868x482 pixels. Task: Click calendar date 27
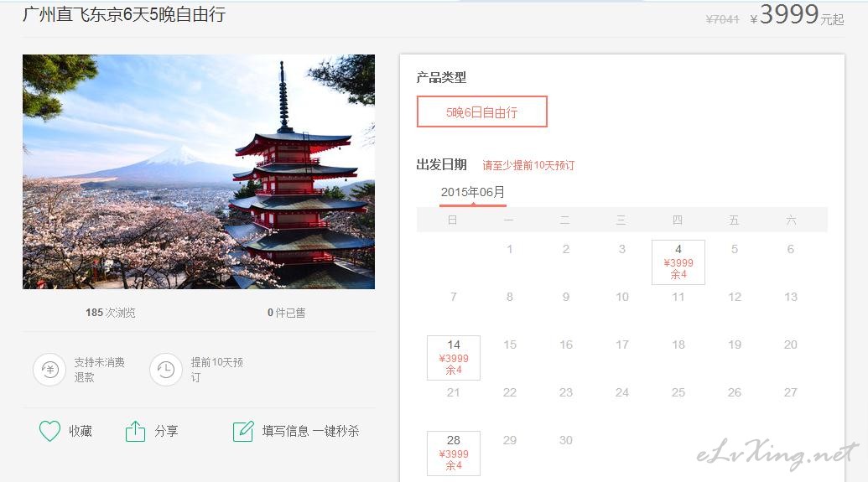[791, 392]
